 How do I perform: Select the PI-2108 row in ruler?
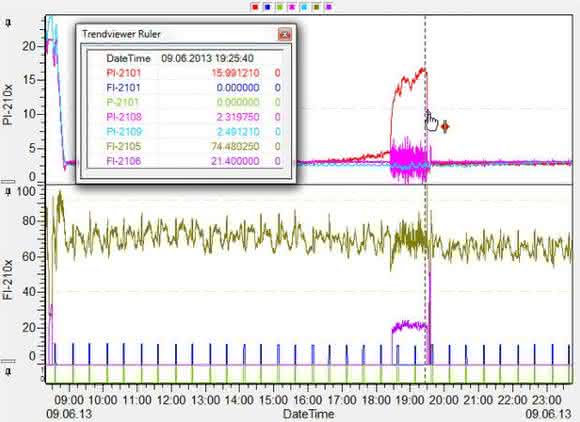pos(184,117)
